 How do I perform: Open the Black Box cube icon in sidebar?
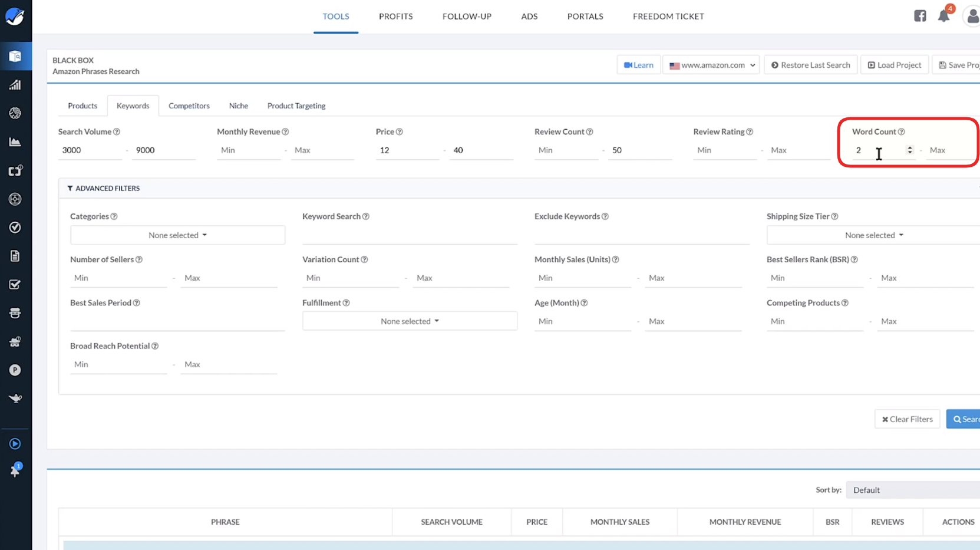(15, 57)
